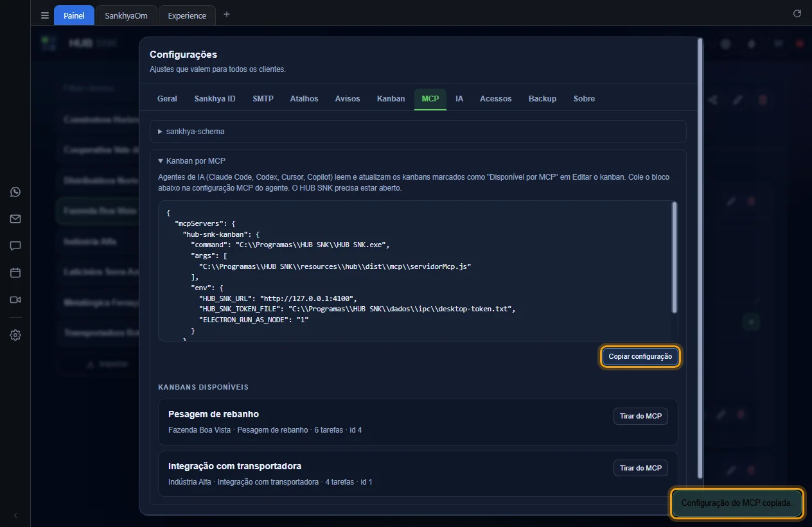Click the Configurações dialog title
The width and height of the screenshot is (812, 527).
pos(183,55)
